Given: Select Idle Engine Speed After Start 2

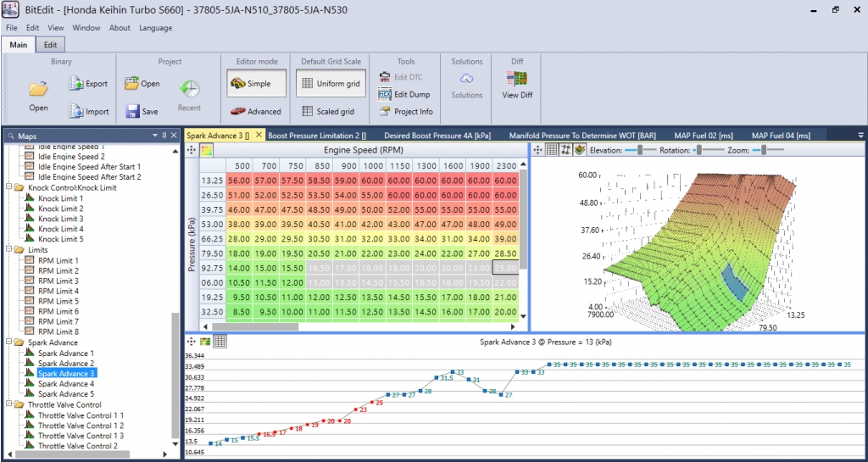Looking at the screenshot, I should [x=90, y=177].
